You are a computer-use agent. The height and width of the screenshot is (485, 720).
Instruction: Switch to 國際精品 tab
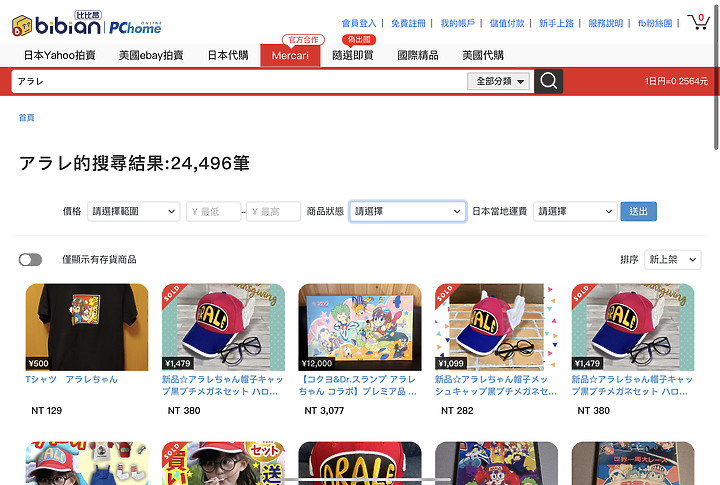[418, 56]
